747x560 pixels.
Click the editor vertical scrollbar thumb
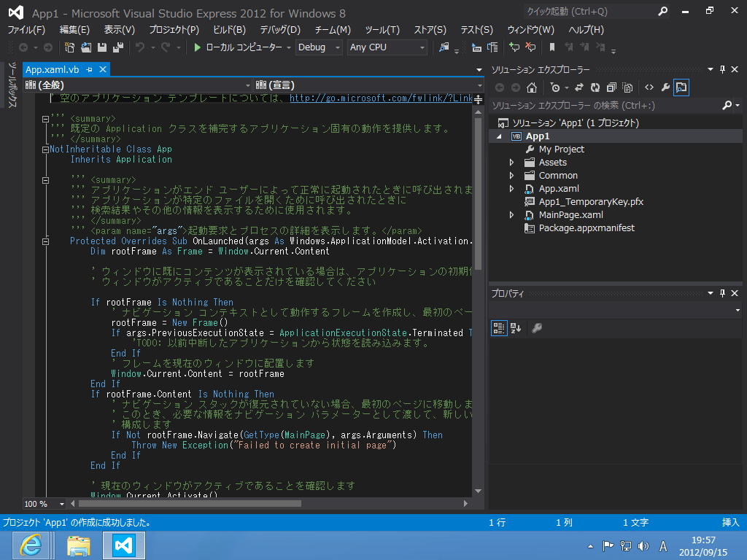(x=478, y=194)
